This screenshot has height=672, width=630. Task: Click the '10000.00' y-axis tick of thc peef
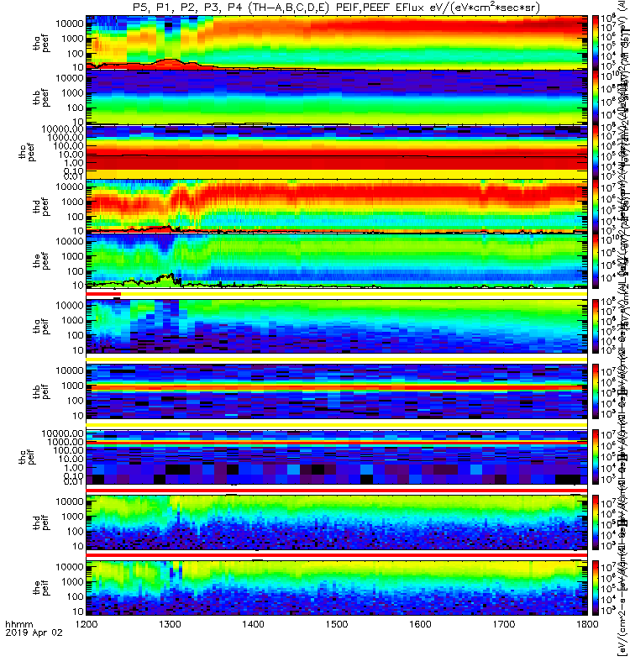(62, 129)
